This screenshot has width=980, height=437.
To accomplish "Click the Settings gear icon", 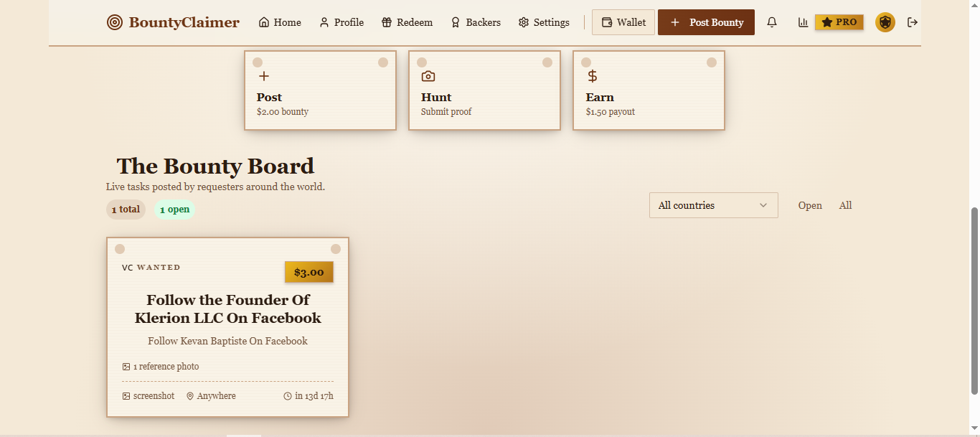I will (x=524, y=22).
